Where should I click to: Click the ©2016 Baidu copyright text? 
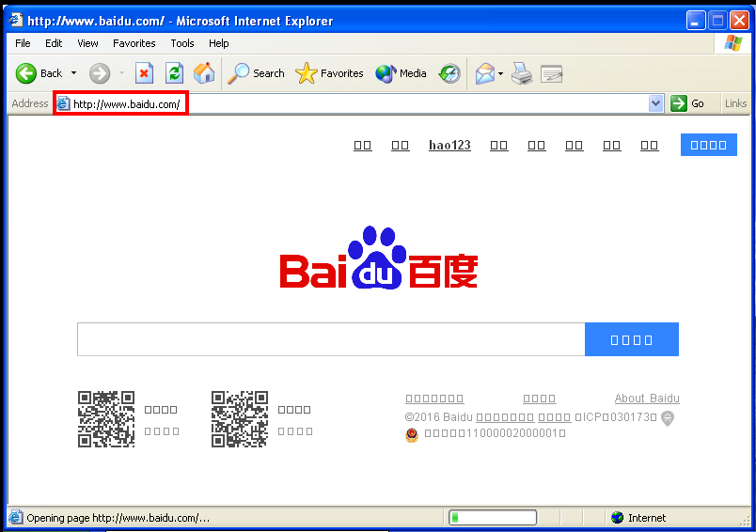439,416
